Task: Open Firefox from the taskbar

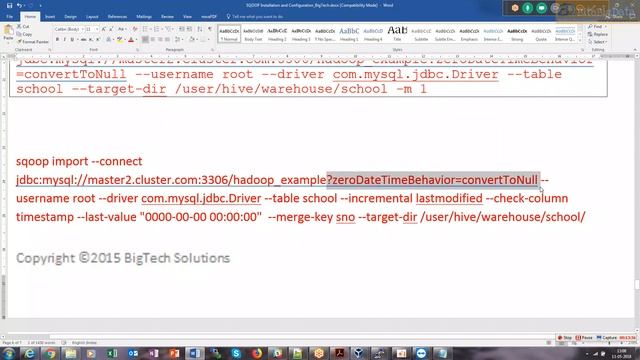Action: tap(257, 353)
